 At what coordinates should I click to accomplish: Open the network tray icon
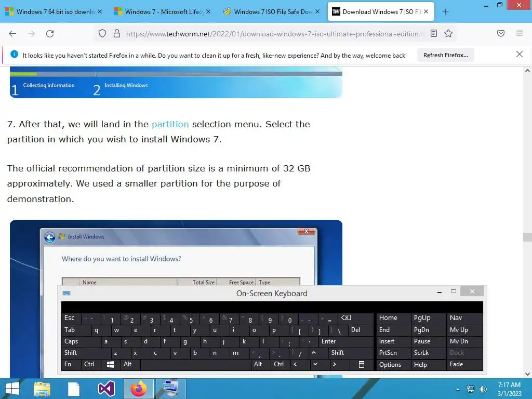471,389
